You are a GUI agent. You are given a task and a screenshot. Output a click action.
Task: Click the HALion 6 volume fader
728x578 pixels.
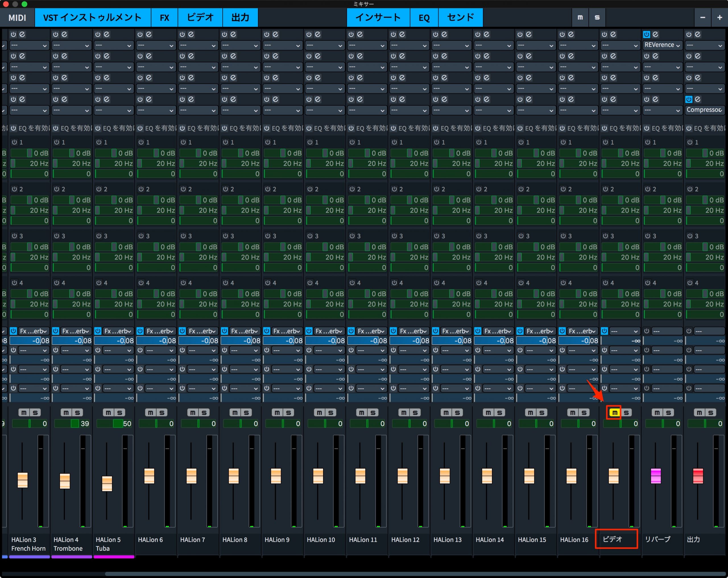149,476
